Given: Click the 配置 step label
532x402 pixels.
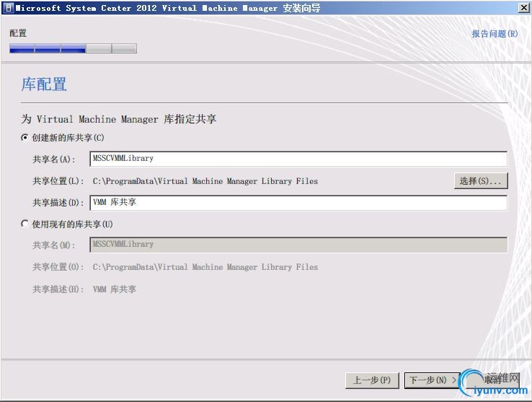Looking at the screenshot, I should pyautogui.click(x=18, y=33).
